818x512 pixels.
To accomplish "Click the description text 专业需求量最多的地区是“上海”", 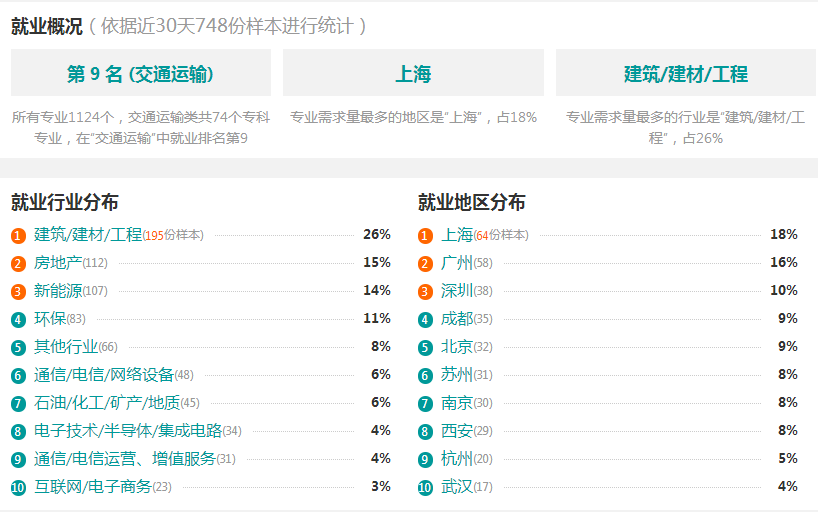I will point(413,117).
